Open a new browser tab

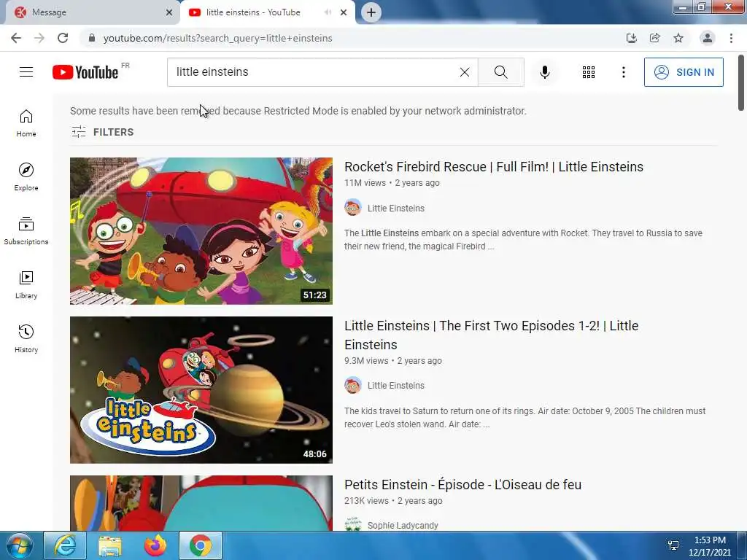[371, 12]
